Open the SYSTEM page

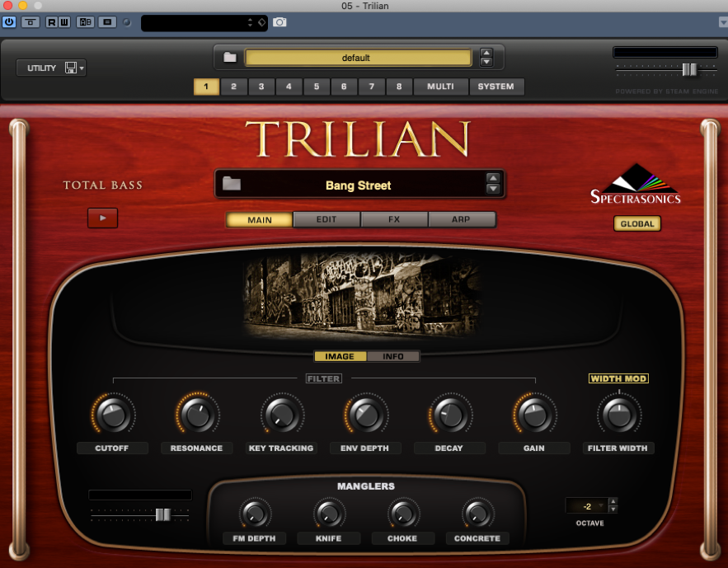pyautogui.click(x=496, y=87)
